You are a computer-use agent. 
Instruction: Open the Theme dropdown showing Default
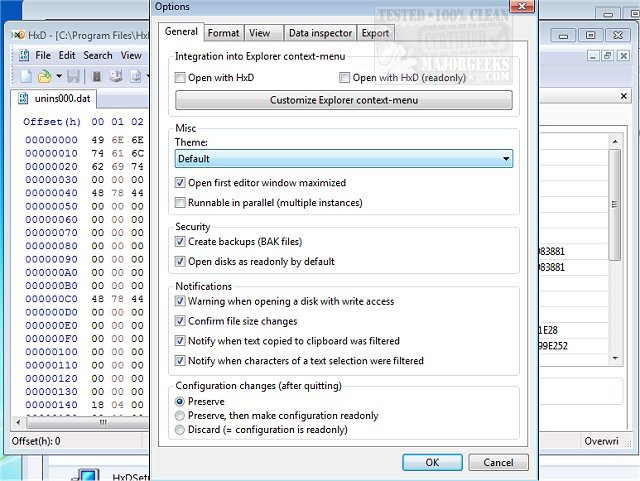[x=344, y=158]
